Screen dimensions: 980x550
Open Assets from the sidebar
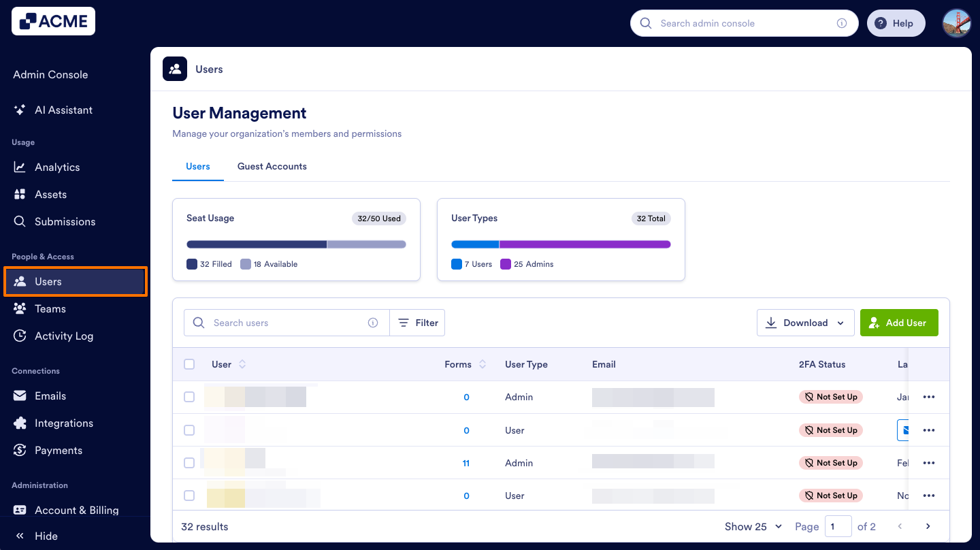pos(20,194)
